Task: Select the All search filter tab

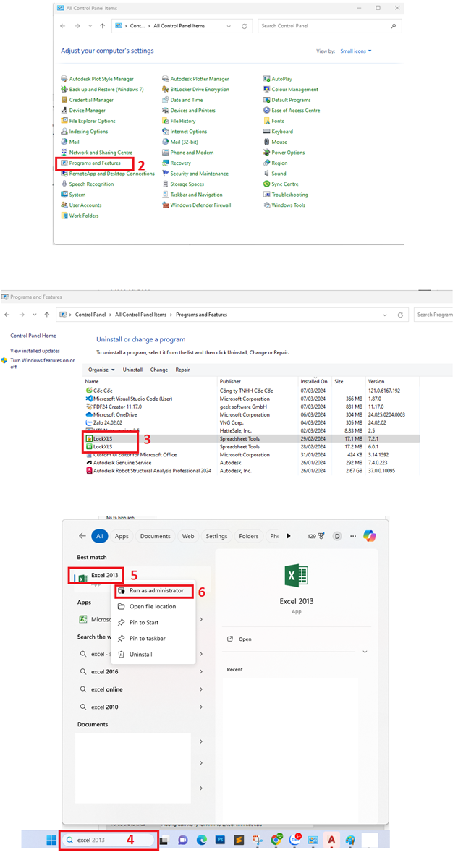Action: 100,536
